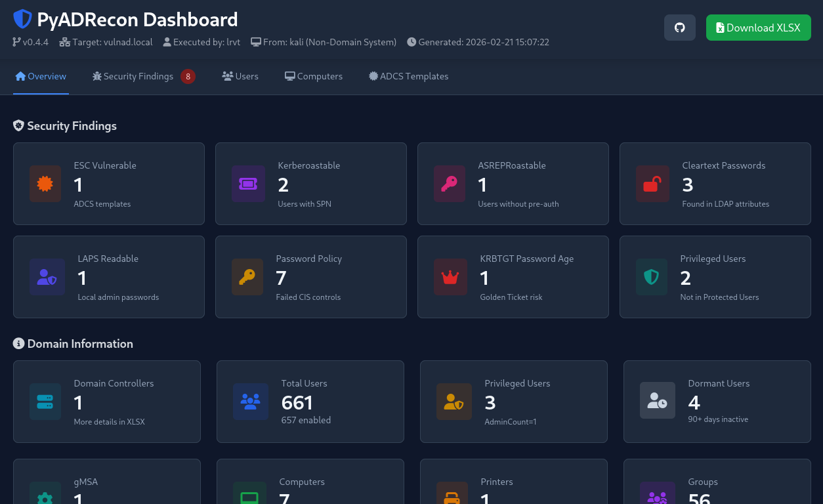The height and width of the screenshot is (504, 823).
Task: Open the Computers tab
Action: [314, 76]
